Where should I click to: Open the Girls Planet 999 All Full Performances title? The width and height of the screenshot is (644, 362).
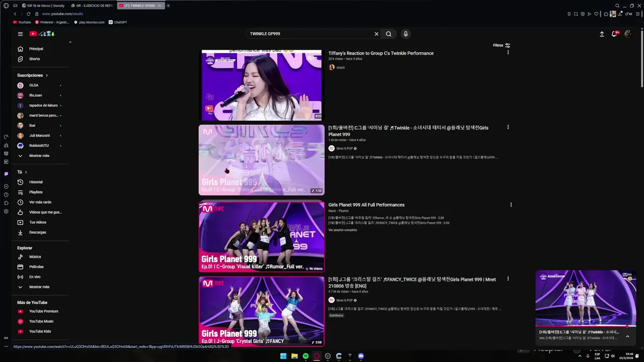pos(366,205)
